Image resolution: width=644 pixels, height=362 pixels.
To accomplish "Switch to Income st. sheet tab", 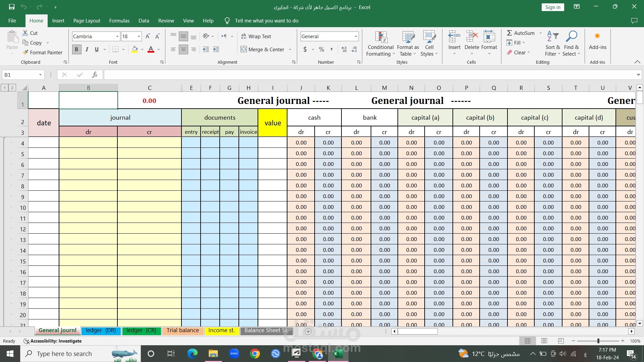I will [x=221, y=330].
